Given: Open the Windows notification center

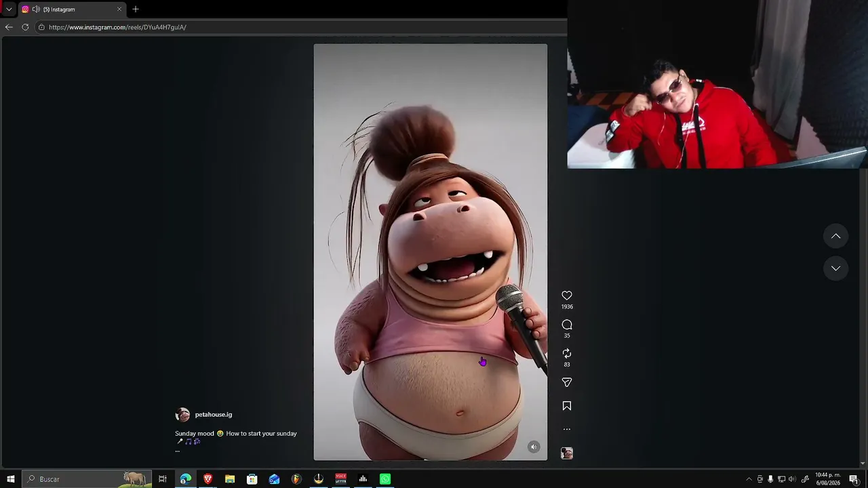Looking at the screenshot, I should [x=854, y=479].
